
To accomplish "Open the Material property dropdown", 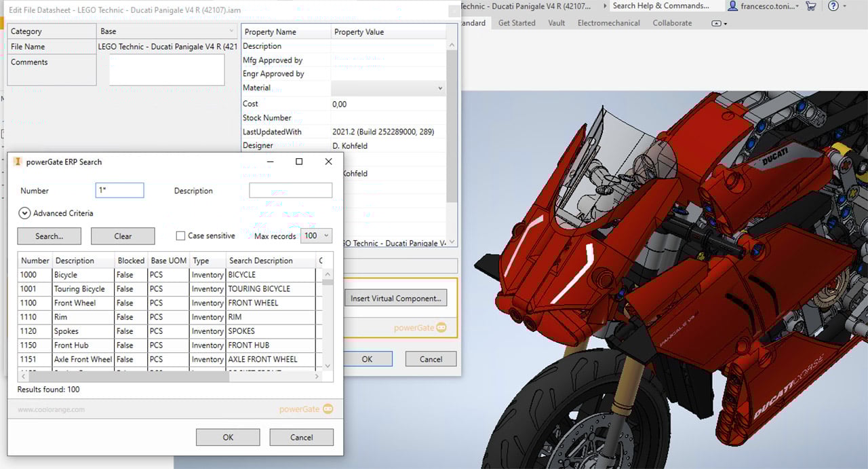I will coord(439,88).
